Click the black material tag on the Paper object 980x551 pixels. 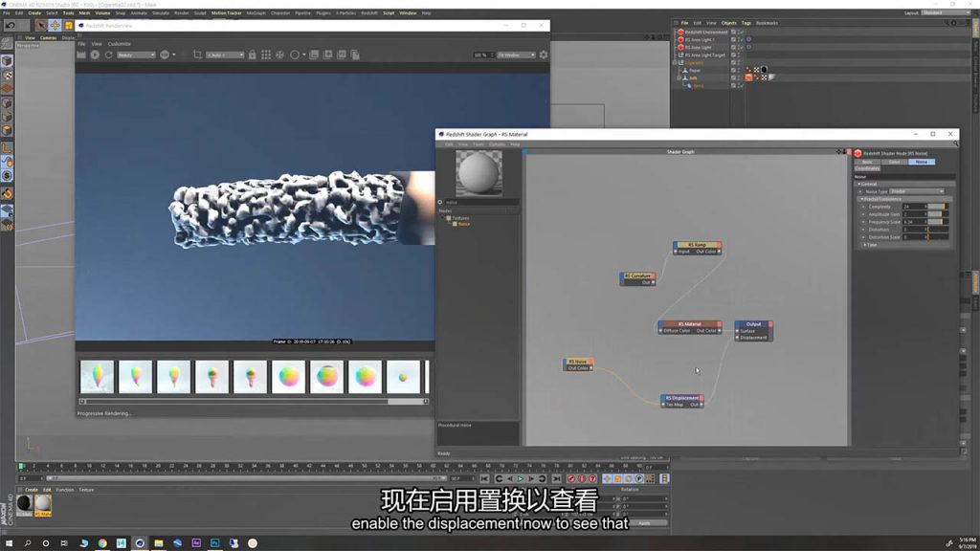(x=764, y=70)
